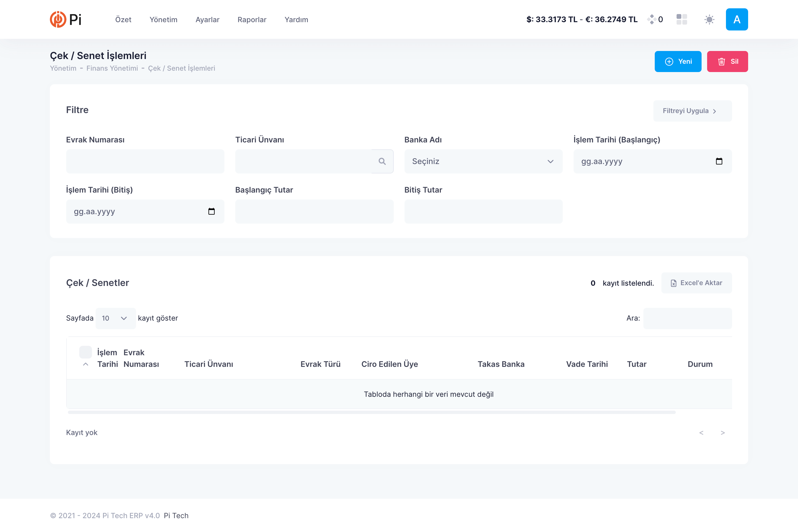798x532 pixels.
Task: Click the notification diamond icon
Action: pyautogui.click(x=651, y=19)
